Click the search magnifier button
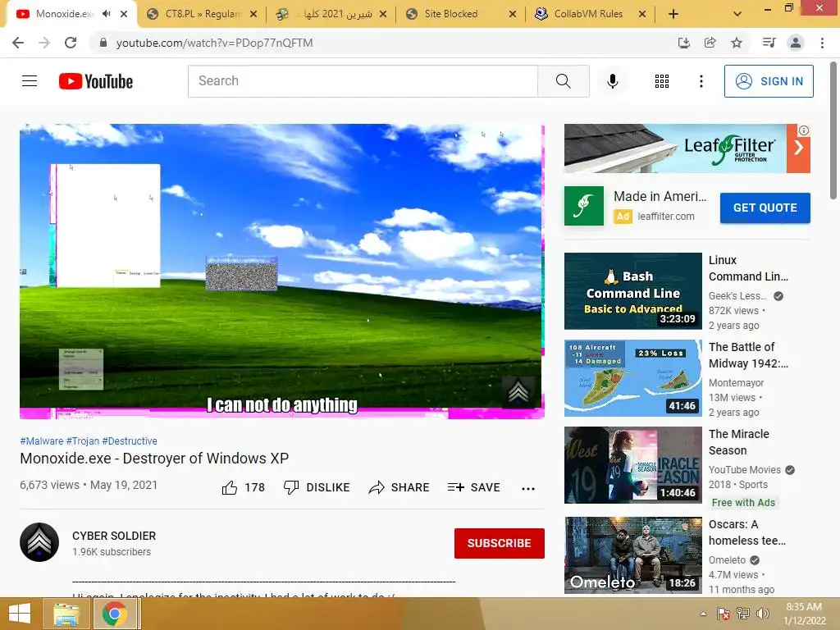This screenshot has height=630, width=840. click(563, 81)
